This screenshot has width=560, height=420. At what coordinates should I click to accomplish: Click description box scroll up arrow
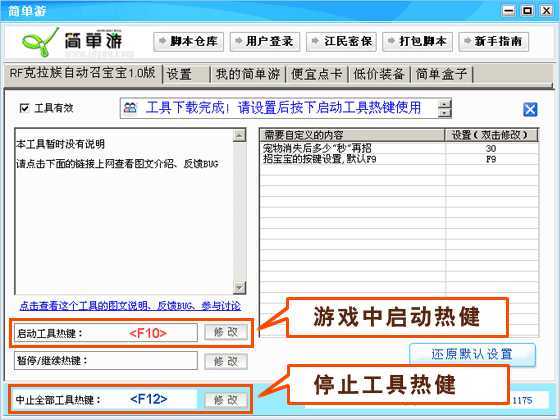[x=239, y=135]
